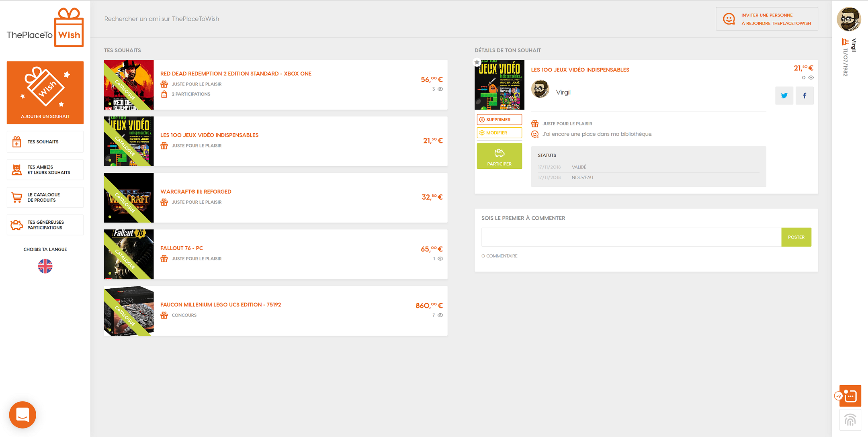Open Fallout 76 - PC wish
This screenshot has width=868, height=437.
coord(182,248)
